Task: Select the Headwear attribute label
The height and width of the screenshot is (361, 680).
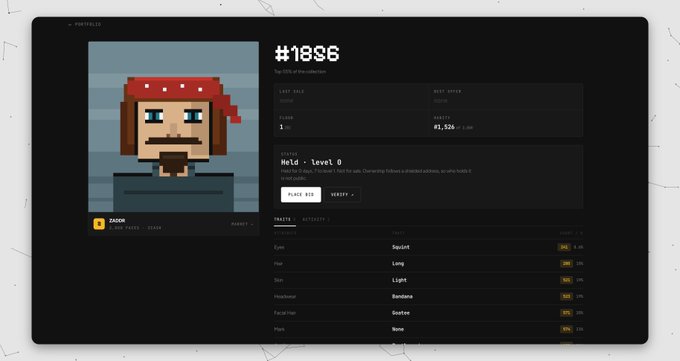Action: click(x=285, y=296)
